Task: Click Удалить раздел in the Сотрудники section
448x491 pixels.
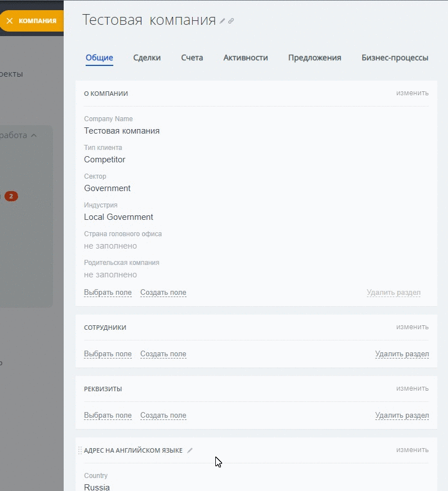Action: point(402,354)
